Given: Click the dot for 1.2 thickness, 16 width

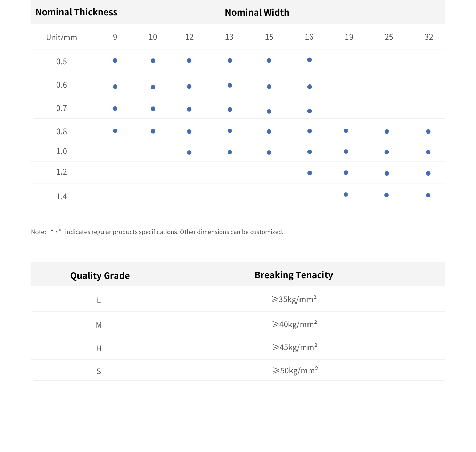Looking at the screenshot, I should tap(310, 173).
